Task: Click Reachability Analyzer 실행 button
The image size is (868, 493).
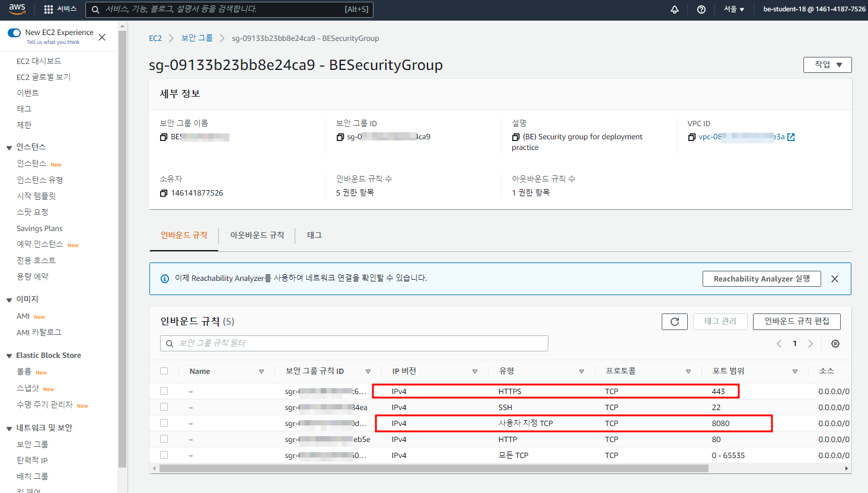Action: (x=762, y=278)
